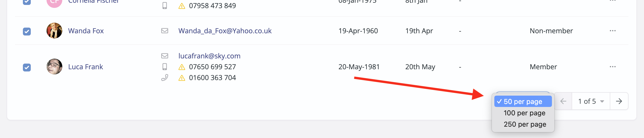Click the warning triangle next to 07958 473 849
This screenshot has height=138, width=644.
pos(182,6)
